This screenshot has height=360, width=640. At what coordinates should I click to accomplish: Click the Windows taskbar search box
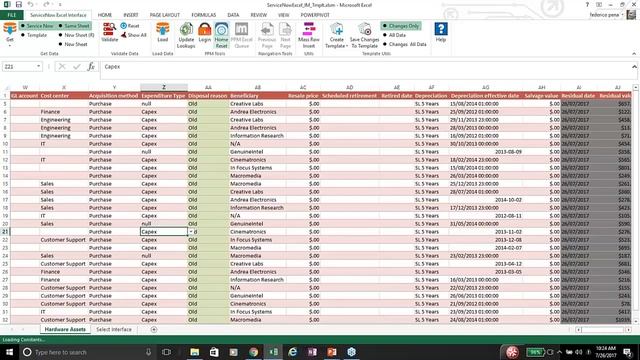[87, 352]
